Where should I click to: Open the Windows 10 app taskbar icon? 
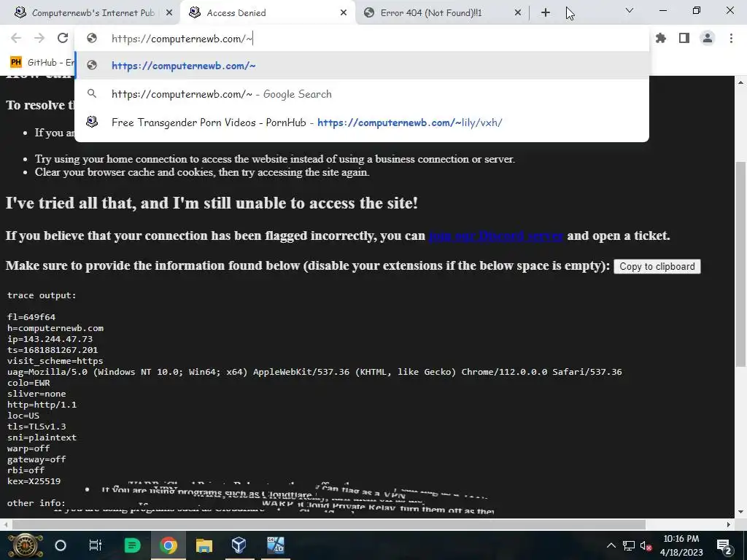[x=275, y=545]
